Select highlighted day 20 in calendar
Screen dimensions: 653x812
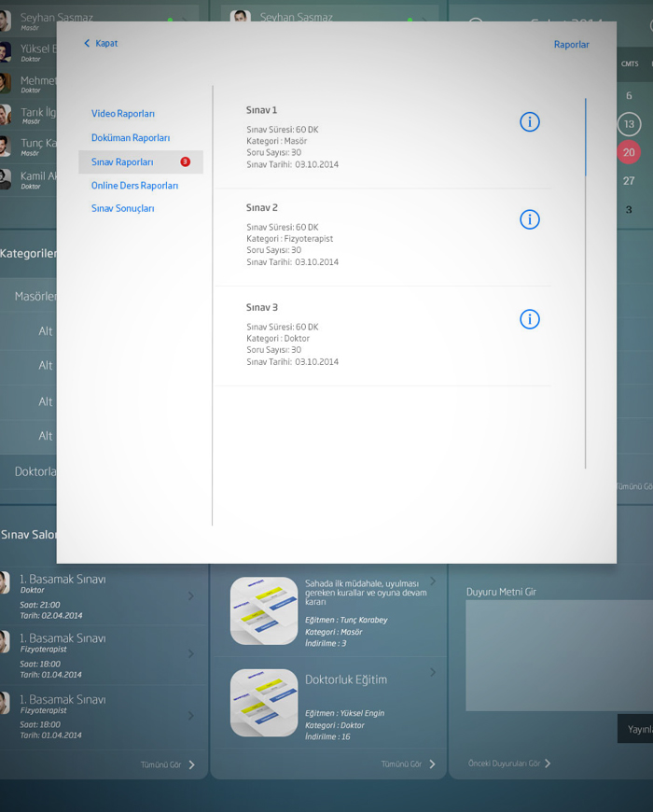pyautogui.click(x=629, y=152)
